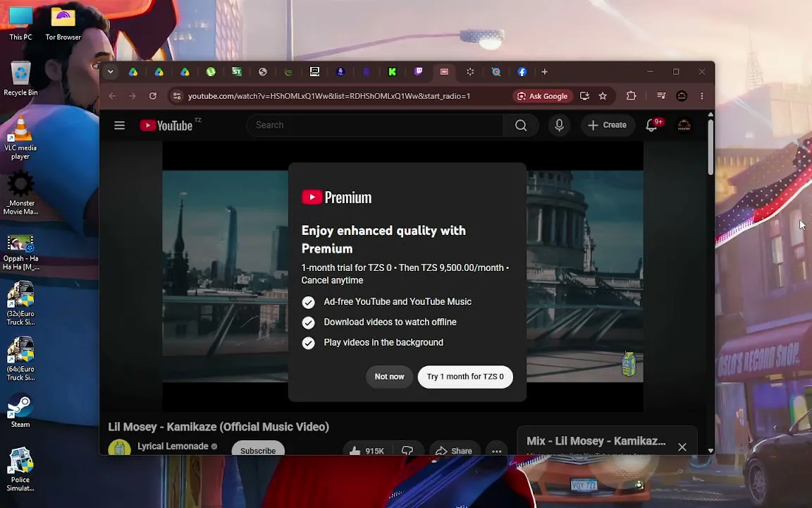The width and height of the screenshot is (812, 508).
Task: Open This PC desktop icon
Action: (20, 23)
